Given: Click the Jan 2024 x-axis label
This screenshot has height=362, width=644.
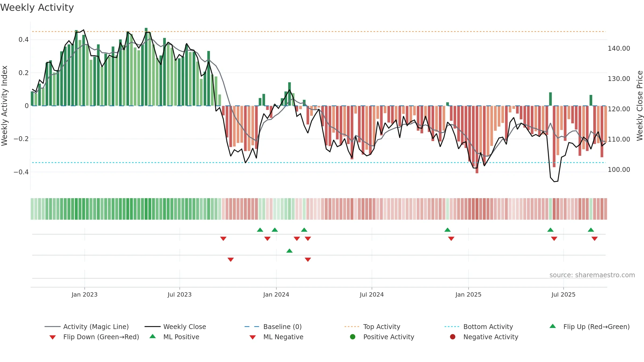Looking at the screenshot, I should [276, 295].
